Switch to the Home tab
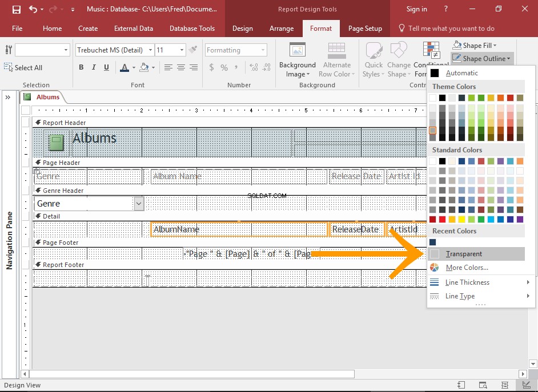The width and height of the screenshot is (538, 392). 52,29
